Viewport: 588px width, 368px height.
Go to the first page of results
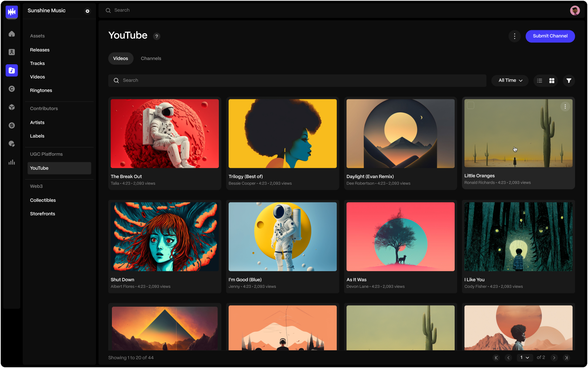click(496, 358)
